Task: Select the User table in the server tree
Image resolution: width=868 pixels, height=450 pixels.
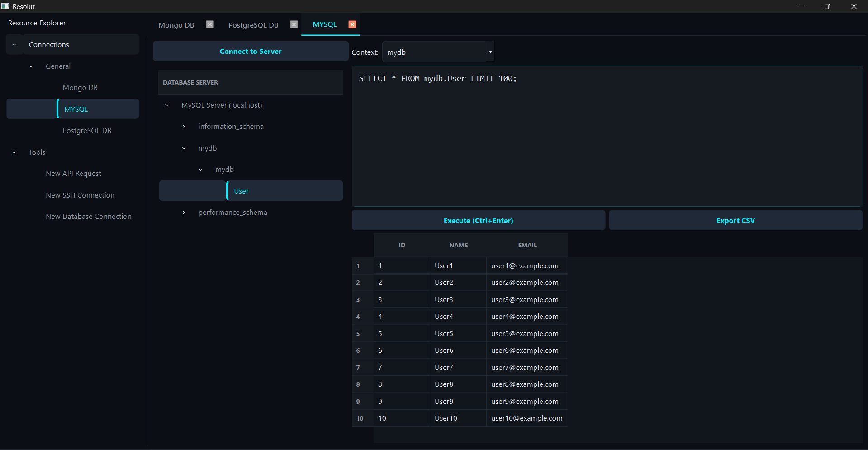Action: (x=241, y=191)
